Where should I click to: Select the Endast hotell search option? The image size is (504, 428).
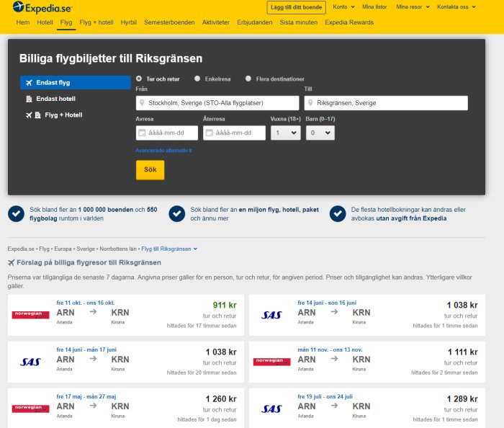[x=75, y=99]
